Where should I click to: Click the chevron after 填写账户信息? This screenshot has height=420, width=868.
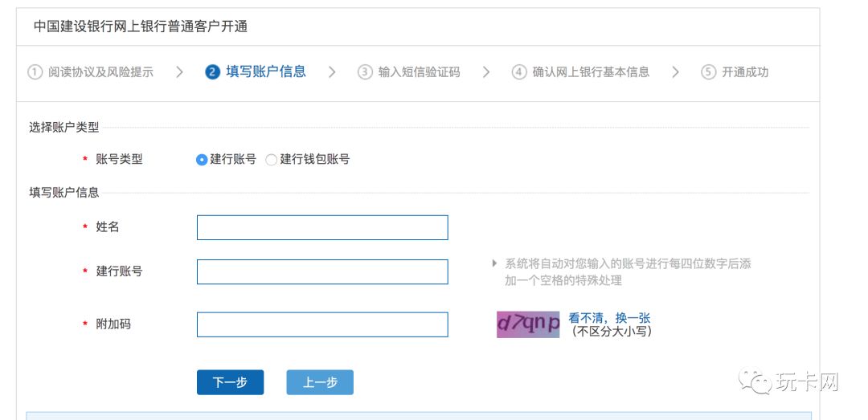tap(332, 72)
